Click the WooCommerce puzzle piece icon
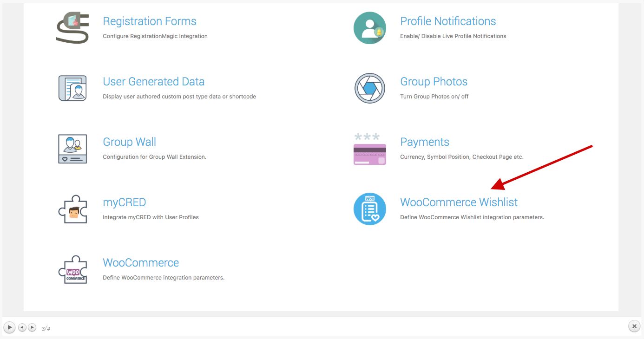The height and width of the screenshot is (339, 644). 72,269
